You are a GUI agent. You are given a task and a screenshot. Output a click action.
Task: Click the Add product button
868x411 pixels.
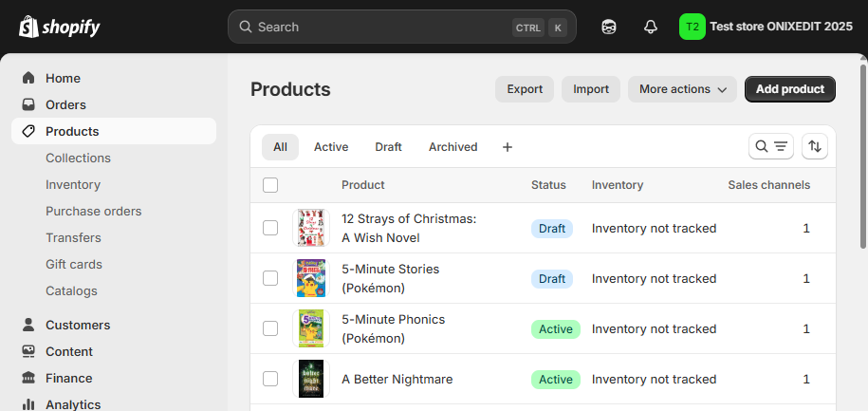point(790,89)
